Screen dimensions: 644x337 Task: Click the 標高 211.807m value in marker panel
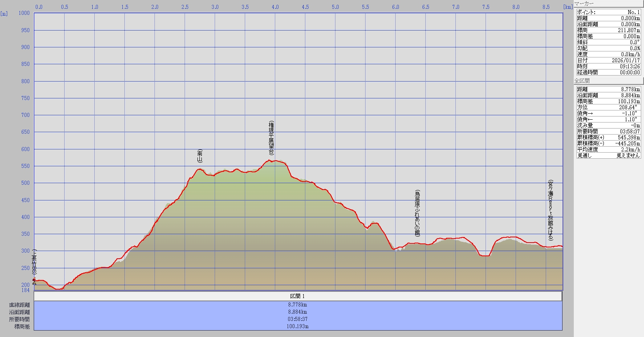tap(628, 30)
